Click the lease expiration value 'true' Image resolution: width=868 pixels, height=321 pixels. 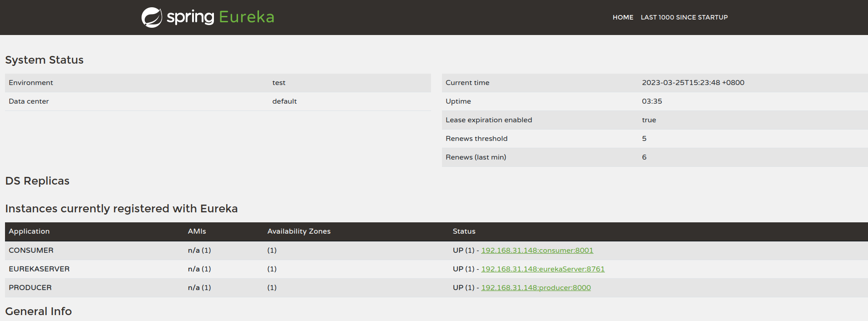(649, 120)
